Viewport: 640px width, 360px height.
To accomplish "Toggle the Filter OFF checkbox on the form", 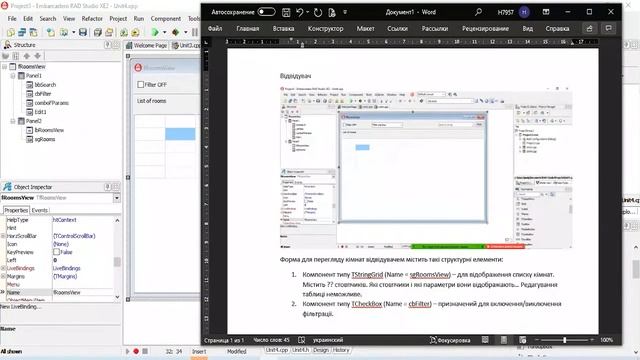I will (x=140, y=84).
